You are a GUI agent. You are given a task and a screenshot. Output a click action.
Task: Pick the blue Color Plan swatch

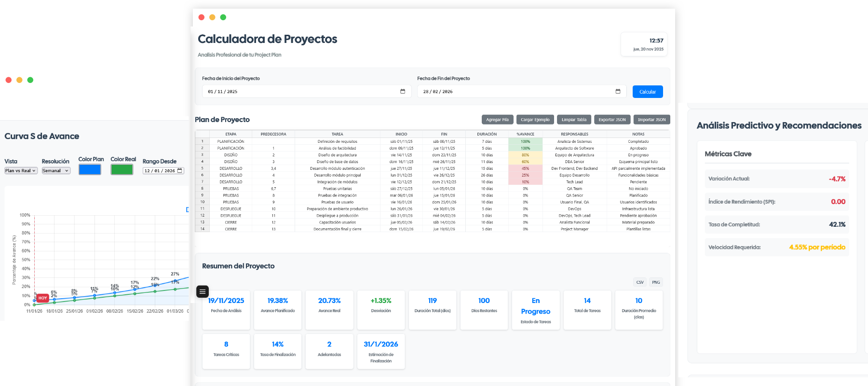point(90,169)
